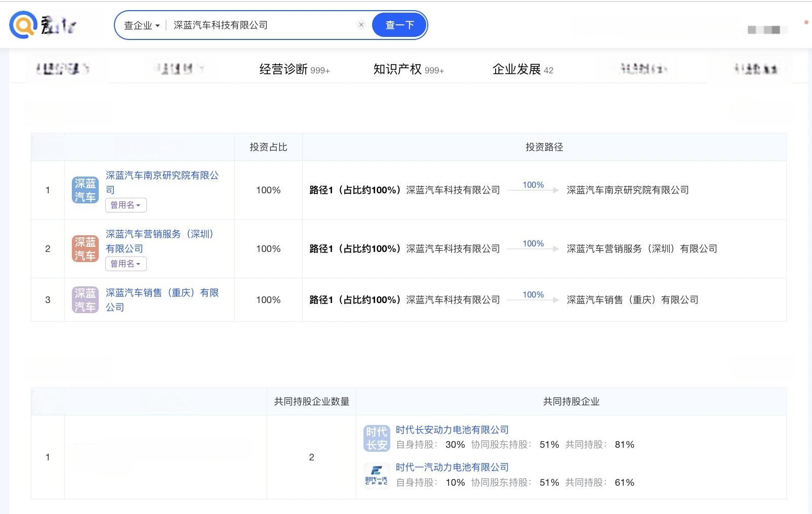
Task: Click 共同持股 81% value
Action: pyautogui.click(x=625, y=445)
